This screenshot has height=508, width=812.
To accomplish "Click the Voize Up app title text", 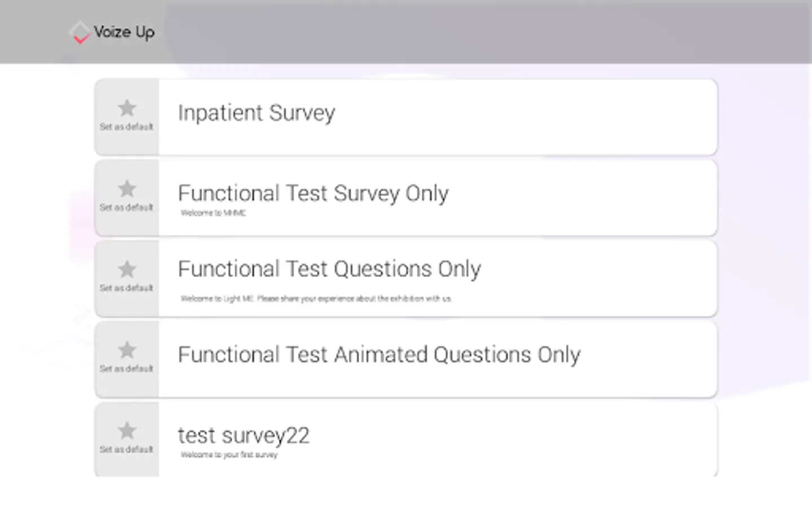I will [x=124, y=32].
